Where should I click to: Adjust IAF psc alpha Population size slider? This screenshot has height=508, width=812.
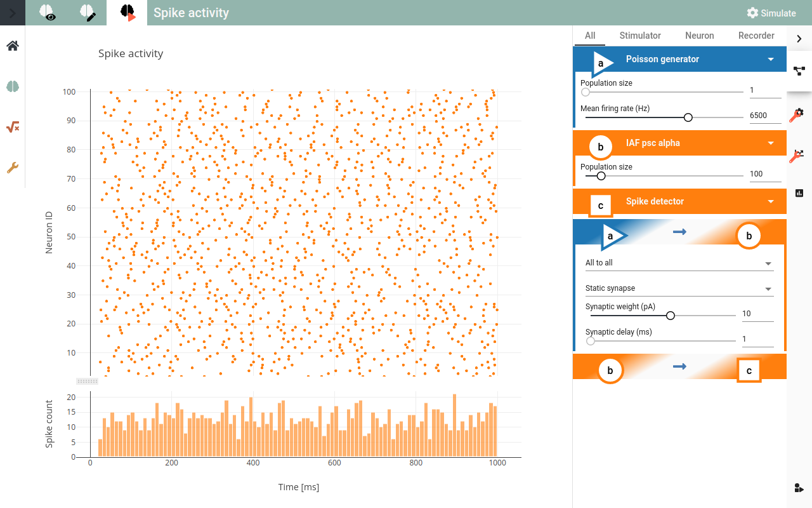664,175
